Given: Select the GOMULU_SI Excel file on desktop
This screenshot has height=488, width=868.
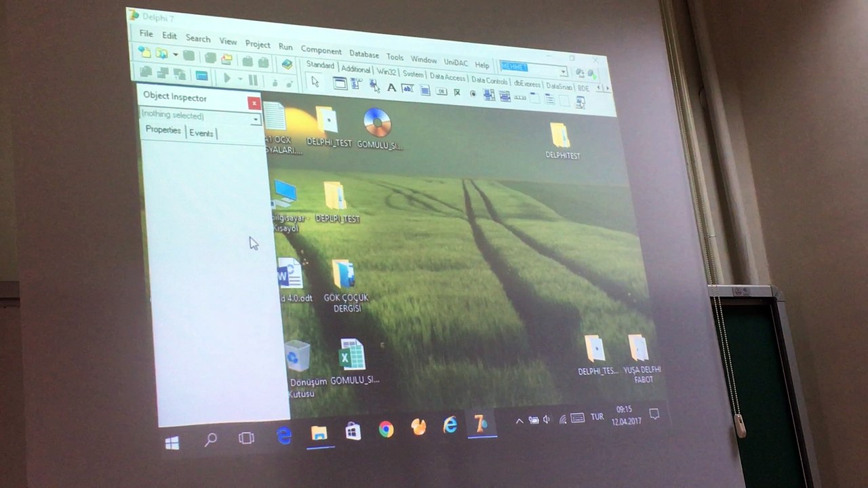Looking at the screenshot, I should pyautogui.click(x=353, y=362).
